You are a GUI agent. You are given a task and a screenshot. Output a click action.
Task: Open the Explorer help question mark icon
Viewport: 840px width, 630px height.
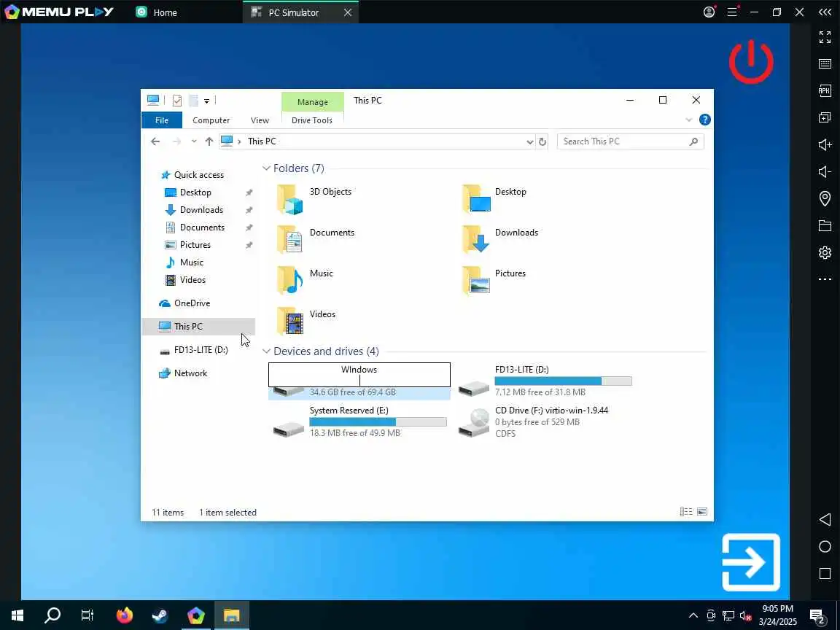pyautogui.click(x=704, y=120)
